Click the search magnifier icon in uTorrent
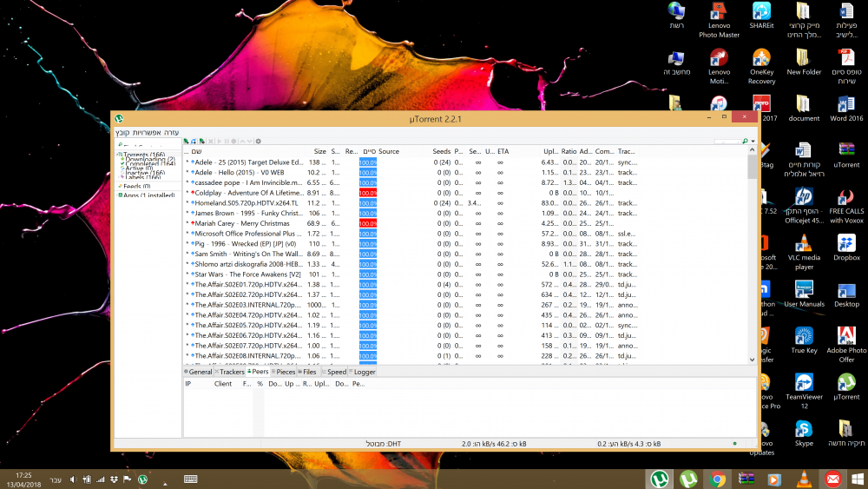Image resolution: width=868 pixels, height=489 pixels. click(x=745, y=142)
